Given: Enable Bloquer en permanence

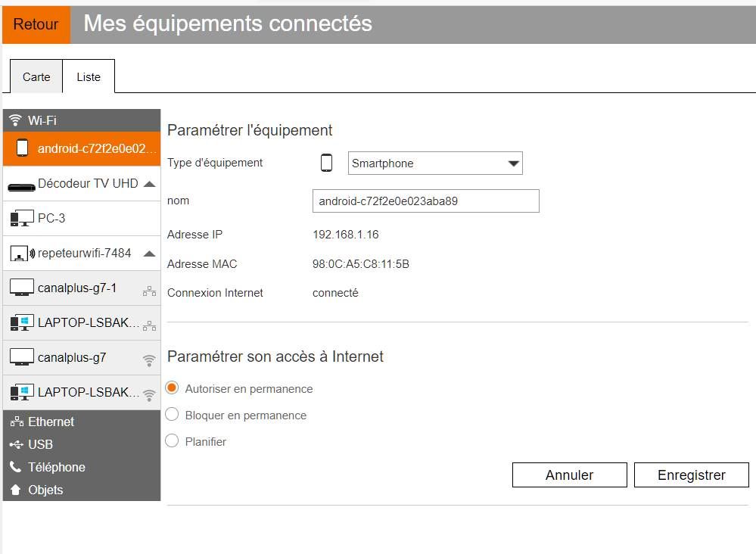Looking at the screenshot, I should [x=172, y=415].
